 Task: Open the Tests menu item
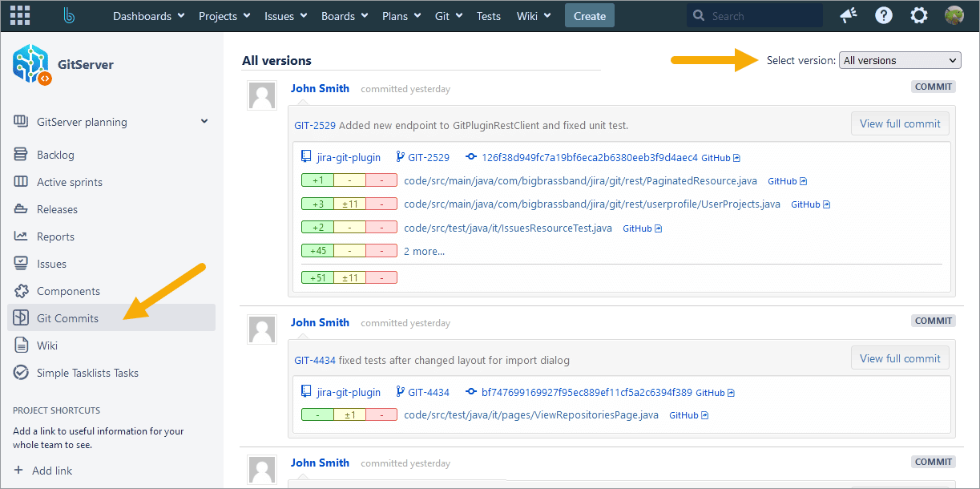click(488, 16)
